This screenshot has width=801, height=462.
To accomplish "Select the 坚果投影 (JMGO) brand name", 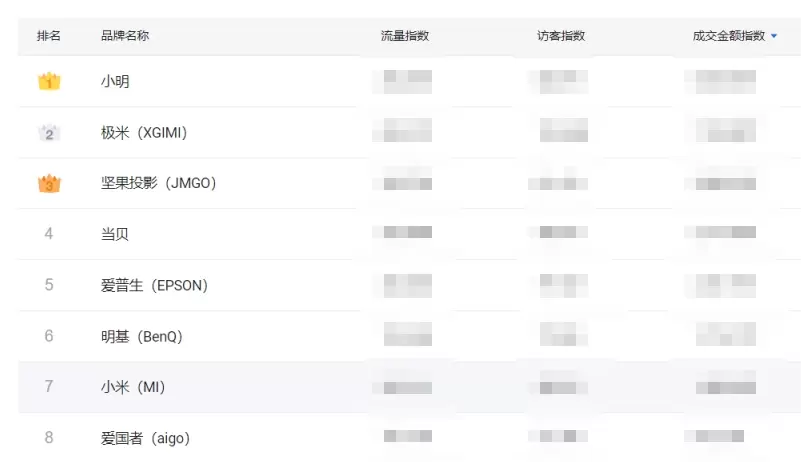I will pyautogui.click(x=158, y=184).
